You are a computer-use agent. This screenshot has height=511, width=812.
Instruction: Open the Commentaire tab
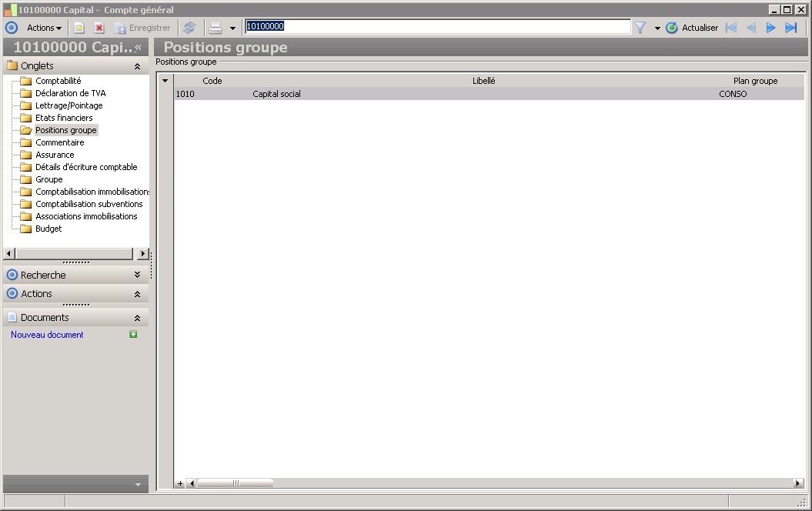click(x=59, y=142)
